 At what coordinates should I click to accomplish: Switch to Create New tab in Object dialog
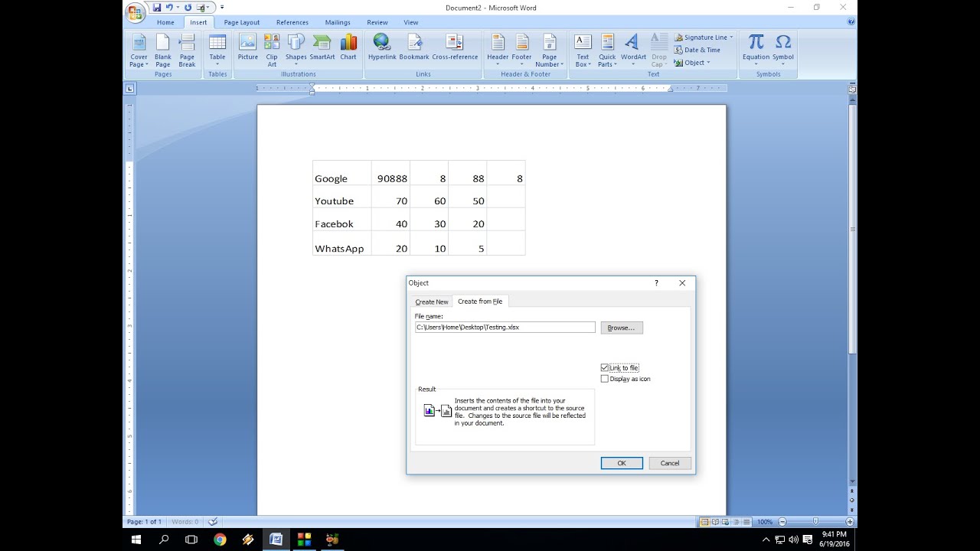point(432,302)
